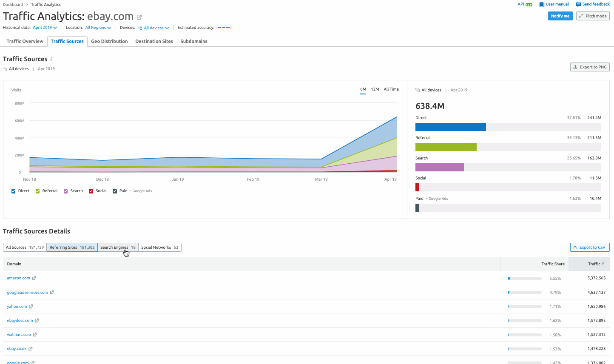Click Export to PNG button
Screen dimensions: 614x364
(590, 67)
